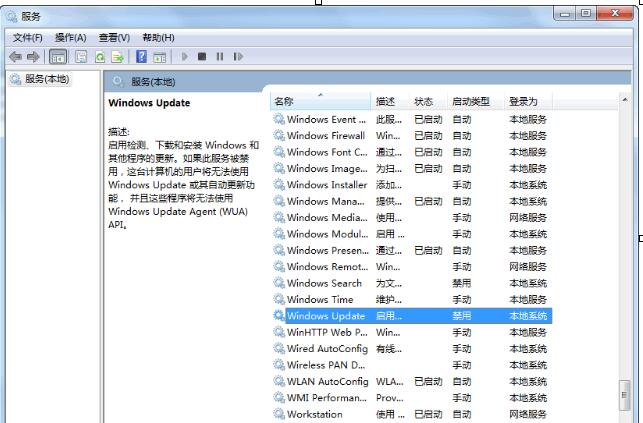Select the Windows Firewall service entry

(326, 135)
